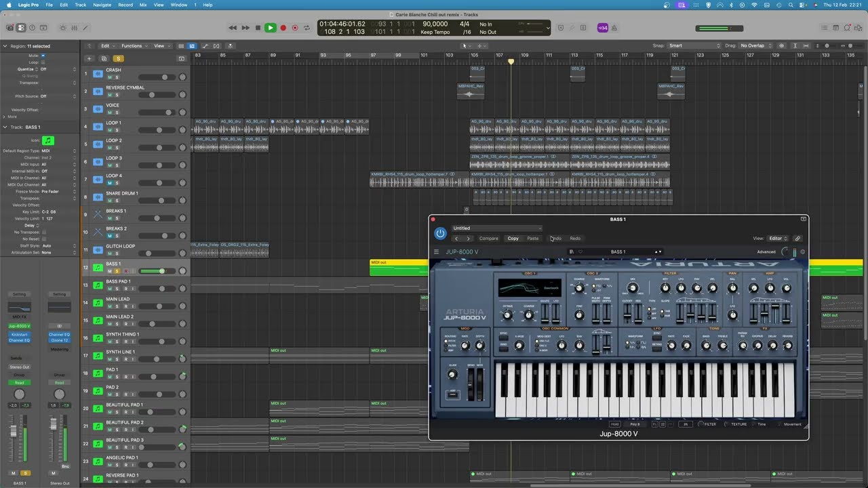The height and width of the screenshot is (488, 868).
Task: Toggle the Flex view icon
Action: pyautogui.click(x=218, y=46)
